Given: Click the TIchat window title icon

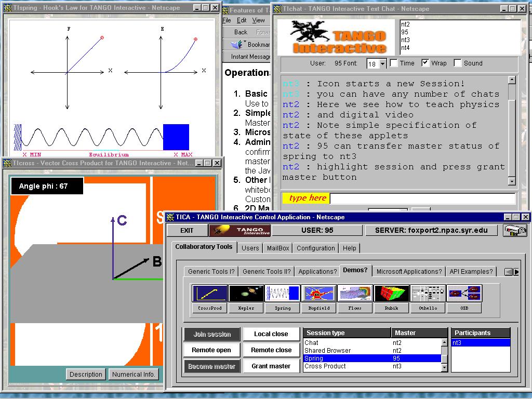Looking at the screenshot, I should pyautogui.click(x=277, y=8).
